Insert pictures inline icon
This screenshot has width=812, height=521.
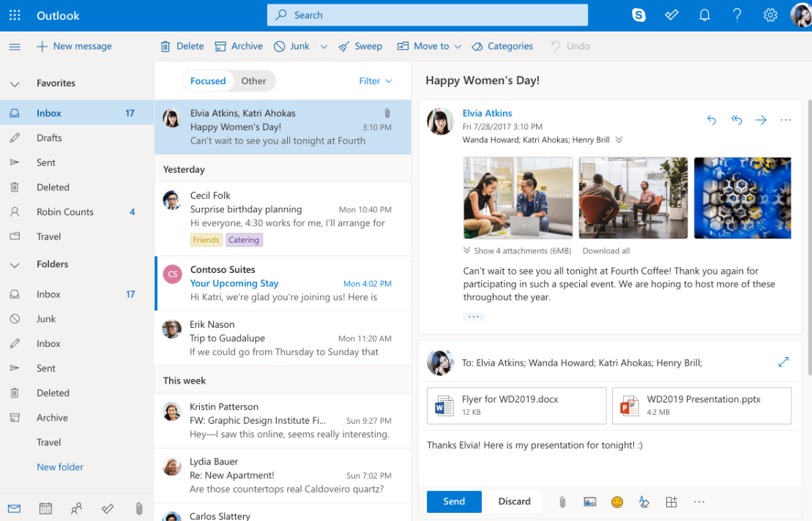pos(590,501)
